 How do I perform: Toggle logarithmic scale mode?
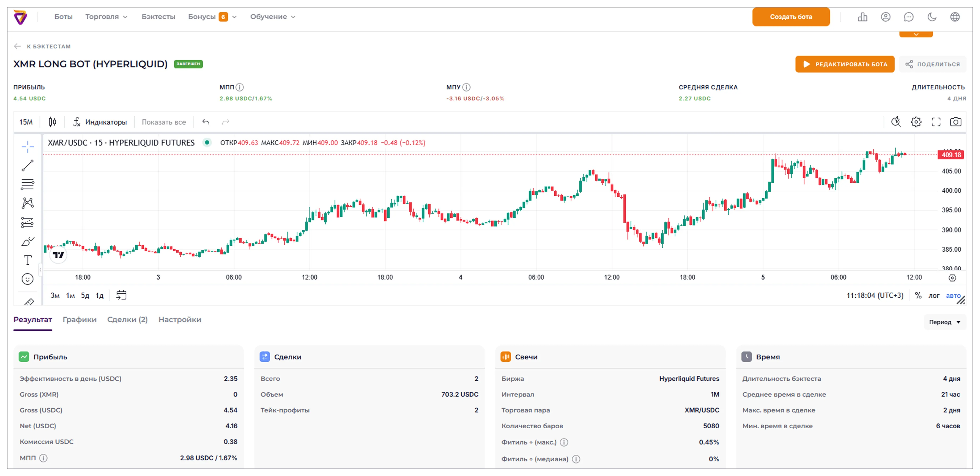click(x=934, y=296)
